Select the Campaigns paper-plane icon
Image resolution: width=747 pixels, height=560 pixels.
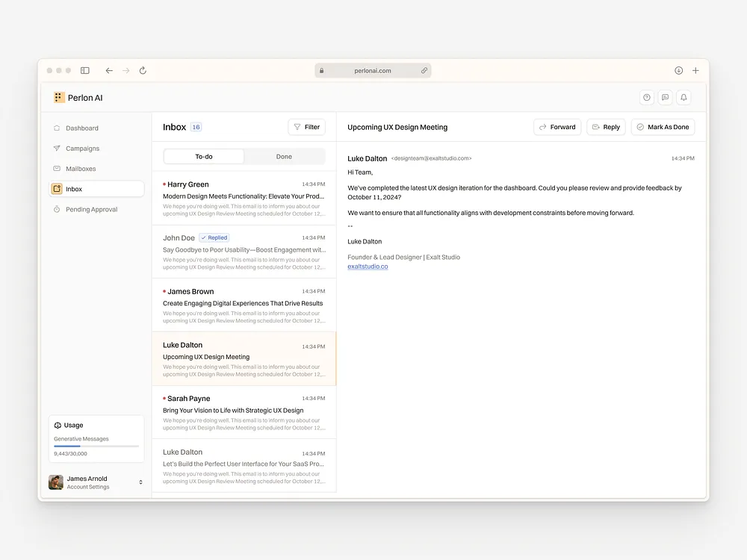(x=58, y=148)
